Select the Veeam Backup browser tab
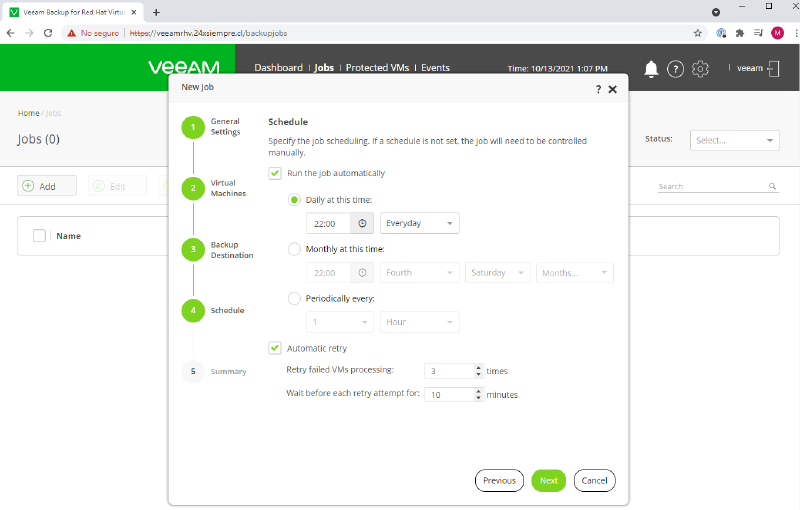The width and height of the screenshot is (800, 510). point(74,12)
